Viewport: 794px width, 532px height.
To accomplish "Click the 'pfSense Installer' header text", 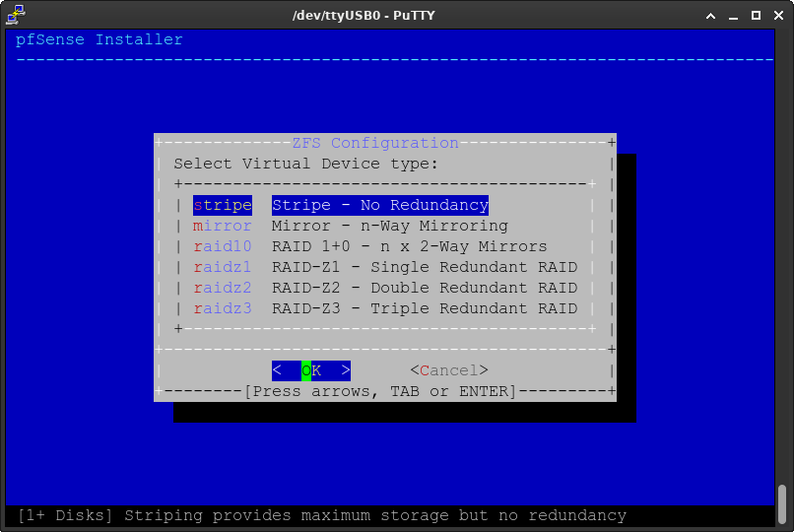I will tap(99, 39).
